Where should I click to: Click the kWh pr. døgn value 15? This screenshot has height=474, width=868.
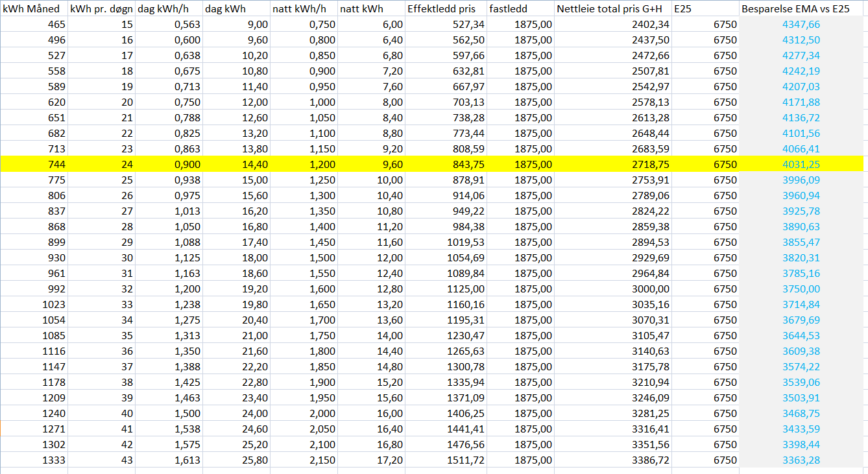click(x=102, y=25)
